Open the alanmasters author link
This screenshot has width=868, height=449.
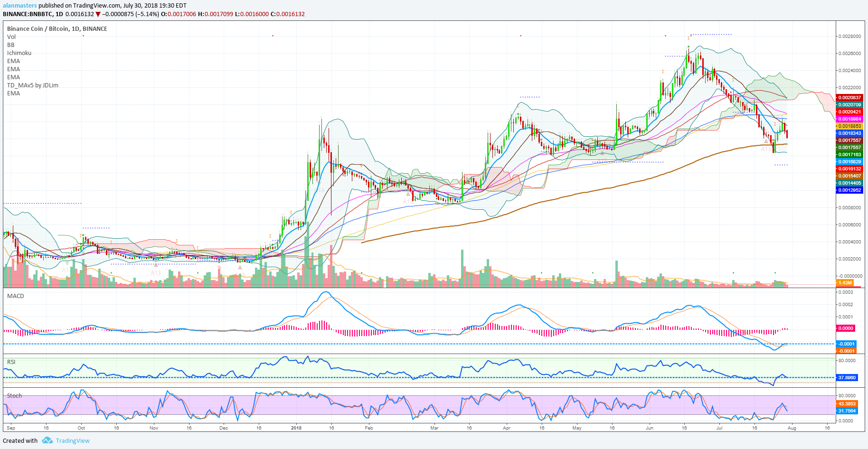pyautogui.click(x=20, y=6)
